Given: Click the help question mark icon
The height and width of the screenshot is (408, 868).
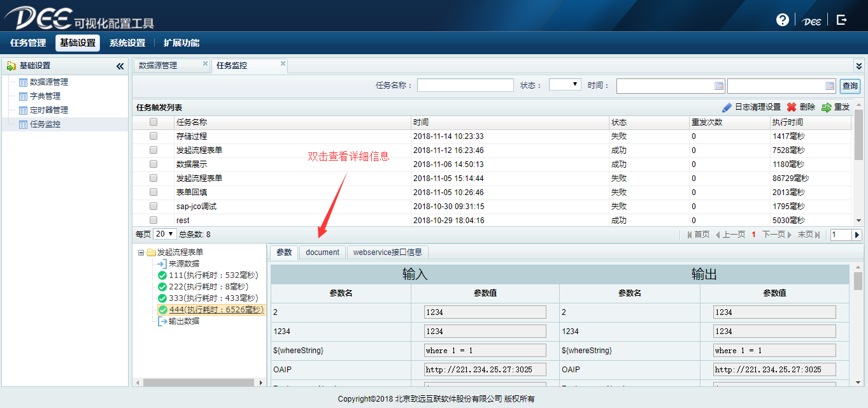Looking at the screenshot, I should [x=782, y=20].
